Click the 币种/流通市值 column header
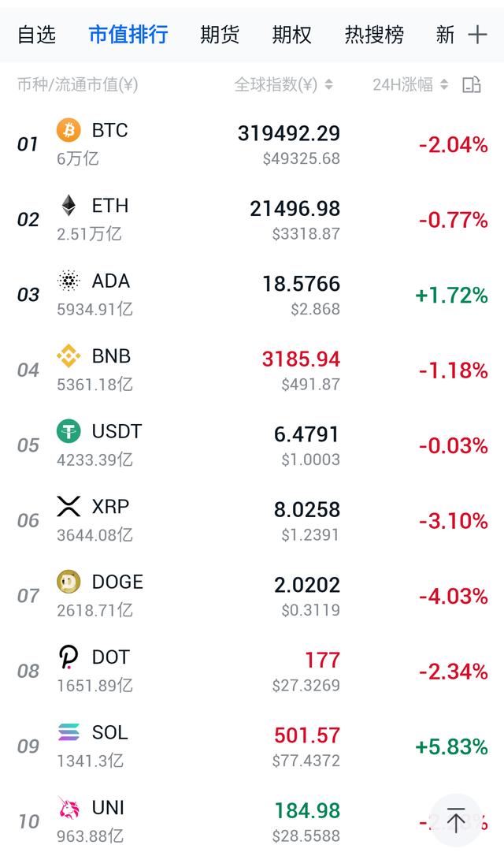The image size is (504, 856). pos(77,84)
